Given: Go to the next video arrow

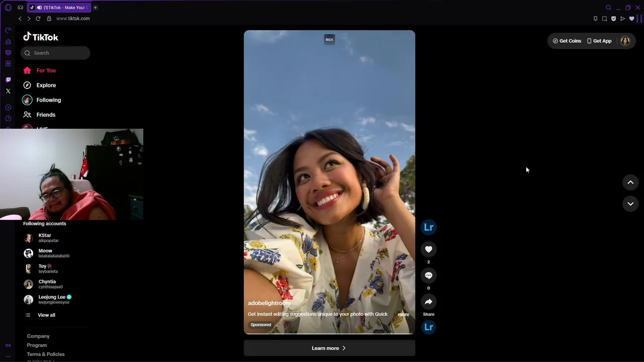Looking at the screenshot, I should coord(630,204).
